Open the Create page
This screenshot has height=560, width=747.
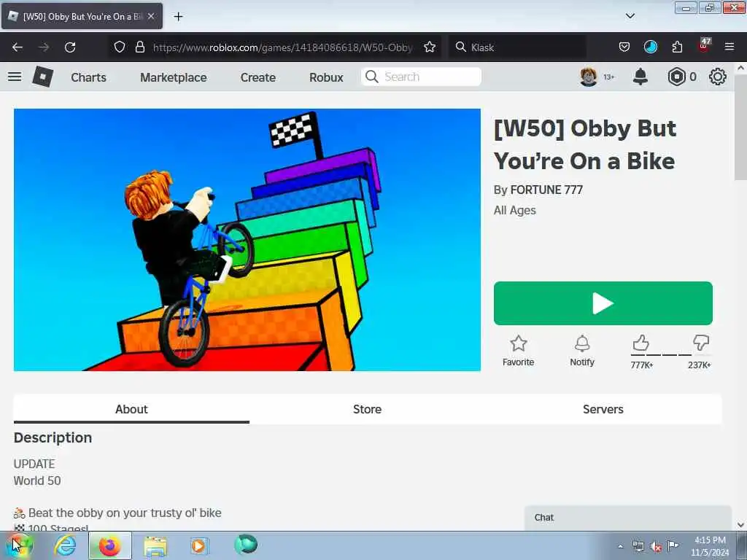pos(258,77)
